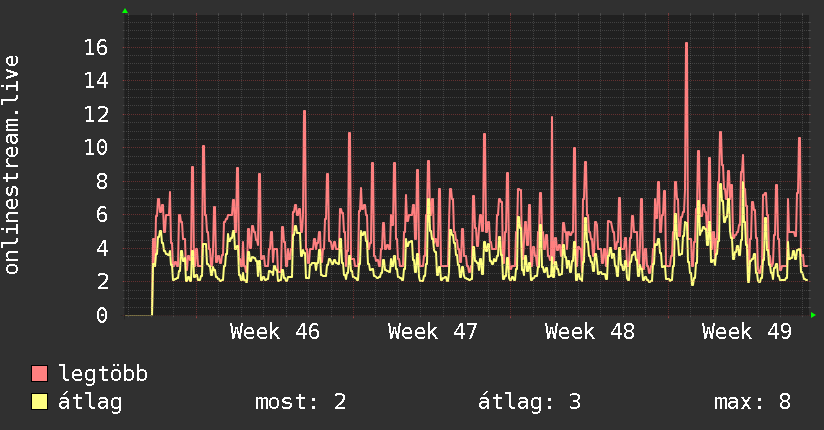The height and width of the screenshot is (430, 824).
Task: Click the 4 y-axis tick label
Action: click(102, 248)
